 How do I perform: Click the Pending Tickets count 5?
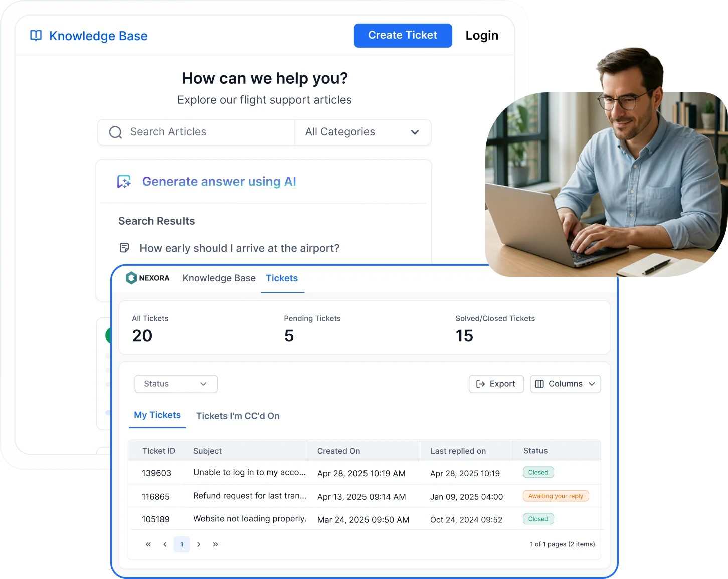pyautogui.click(x=289, y=336)
